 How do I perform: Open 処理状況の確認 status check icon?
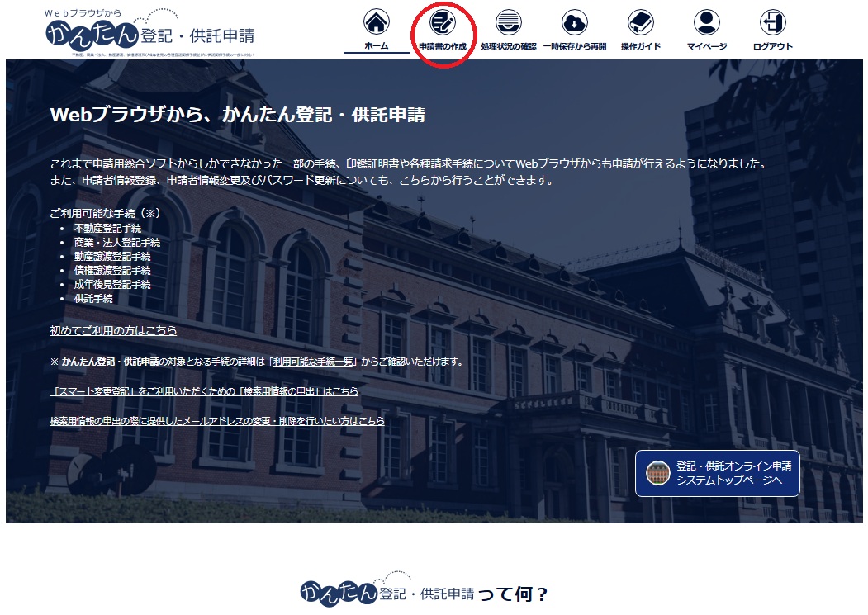509,23
